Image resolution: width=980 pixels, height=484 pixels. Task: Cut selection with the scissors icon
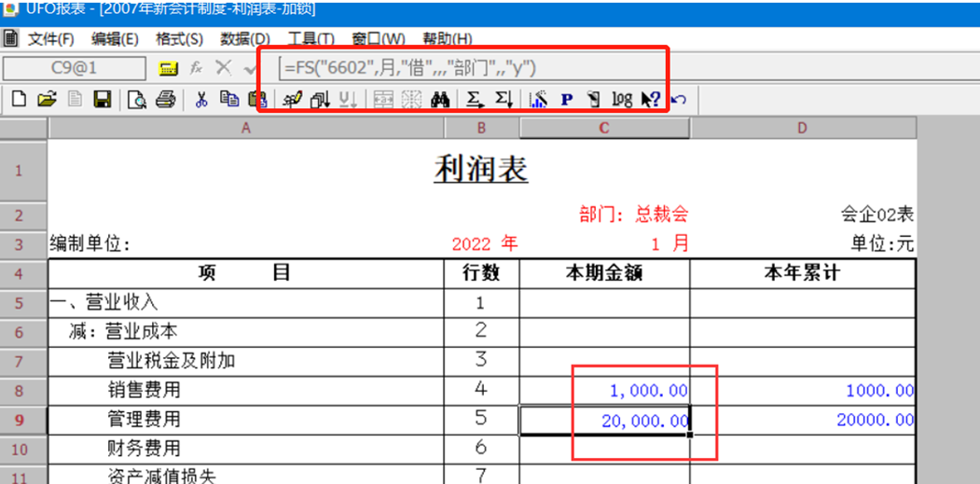coord(201,99)
